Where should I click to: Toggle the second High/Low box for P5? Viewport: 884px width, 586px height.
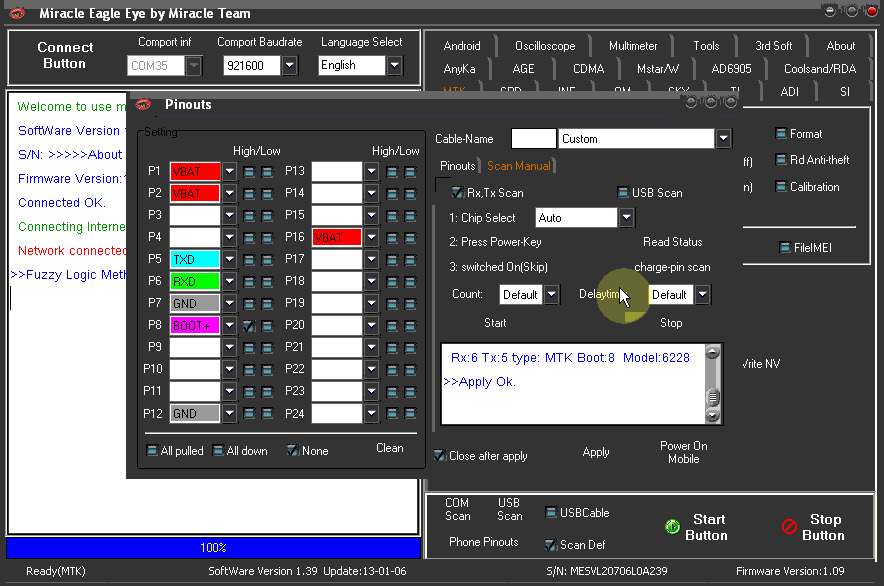pos(267,259)
